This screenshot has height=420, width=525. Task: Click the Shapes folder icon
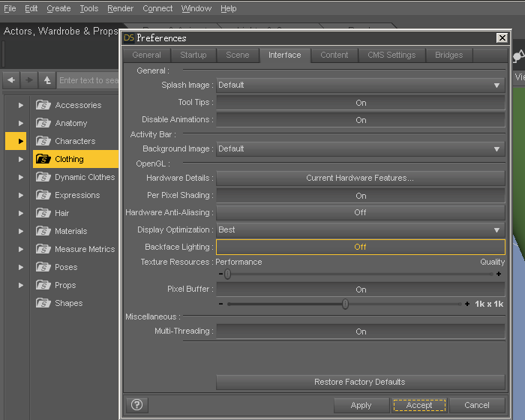43,303
